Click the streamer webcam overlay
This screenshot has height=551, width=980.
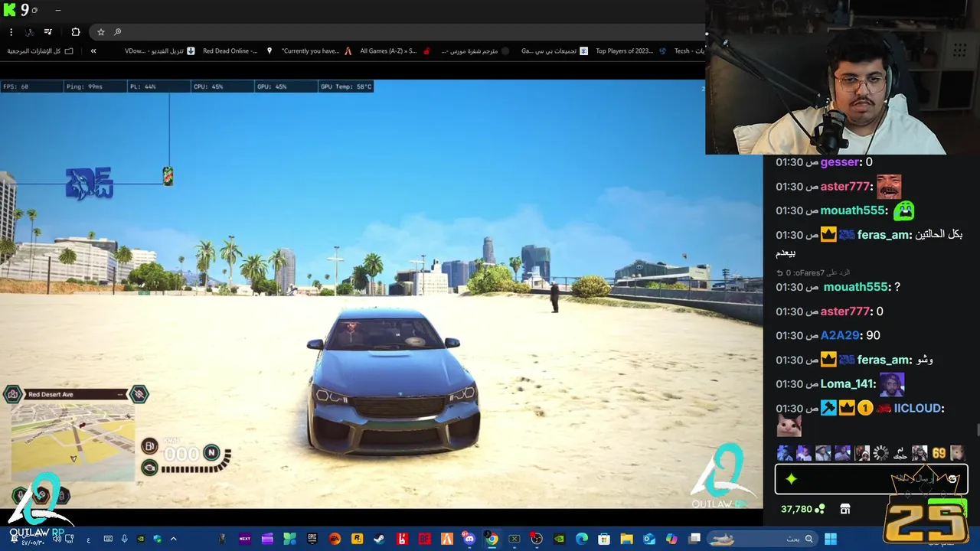point(842,77)
